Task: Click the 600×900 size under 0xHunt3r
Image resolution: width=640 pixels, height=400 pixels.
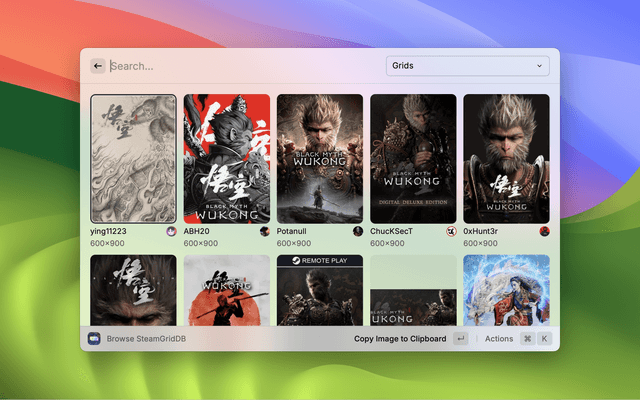Action: [x=480, y=243]
